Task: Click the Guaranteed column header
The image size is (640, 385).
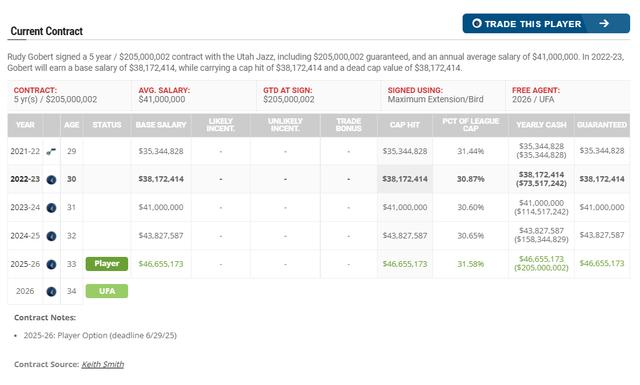Action: [x=602, y=125]
